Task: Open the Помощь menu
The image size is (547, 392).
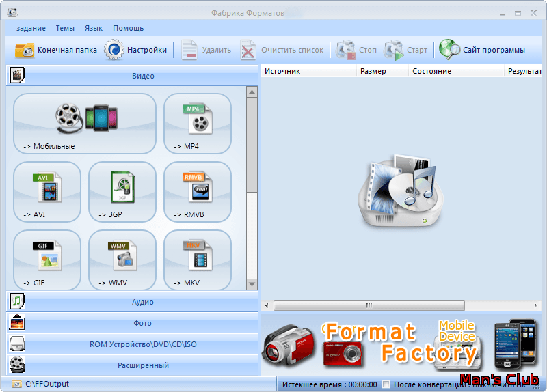Action: tap(128, 28)
